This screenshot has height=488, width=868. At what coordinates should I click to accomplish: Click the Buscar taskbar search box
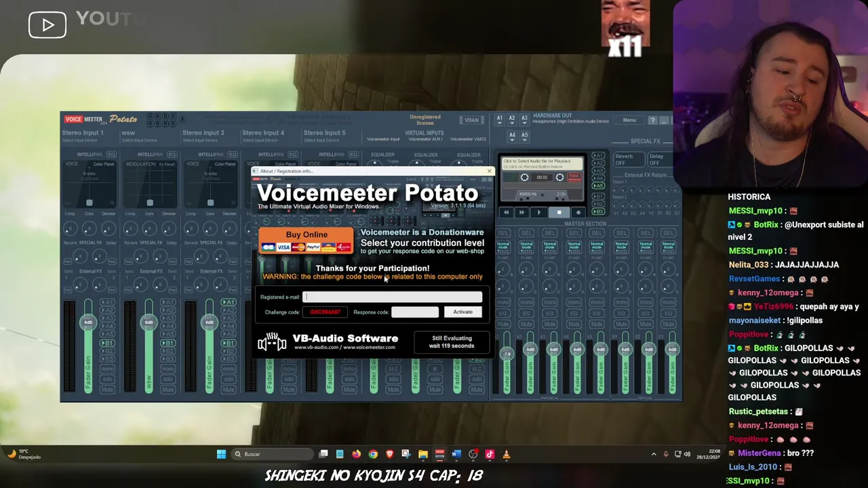tap(271, 454)
